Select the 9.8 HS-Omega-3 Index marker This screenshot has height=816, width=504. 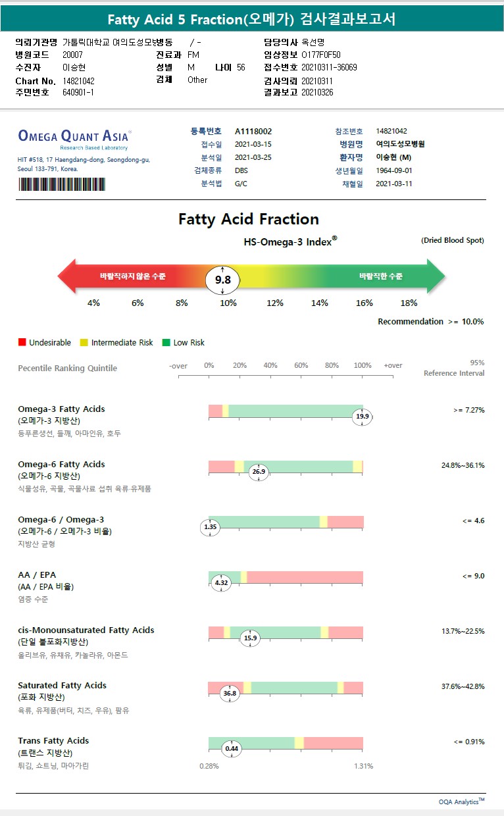click(x=222, y=280)
